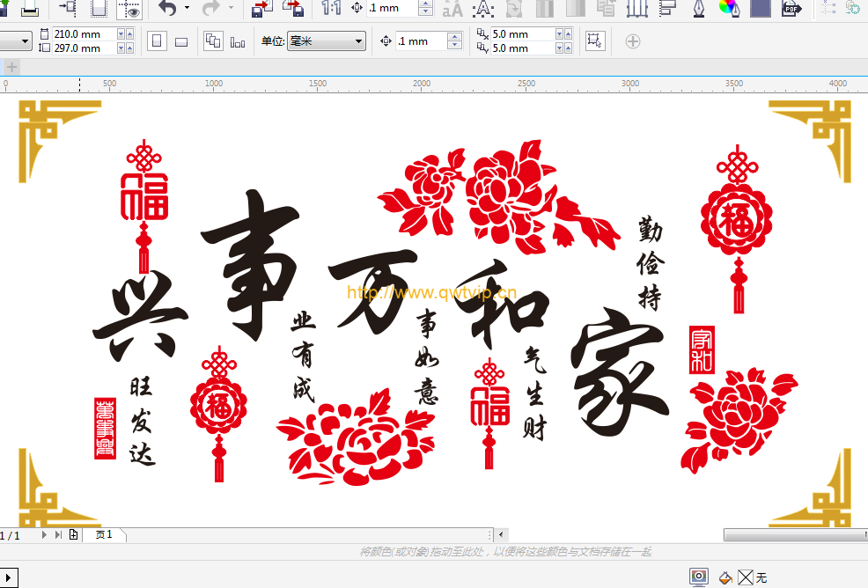Click the text fit A icon
868x588 pixels.
(x=483, y=9)
